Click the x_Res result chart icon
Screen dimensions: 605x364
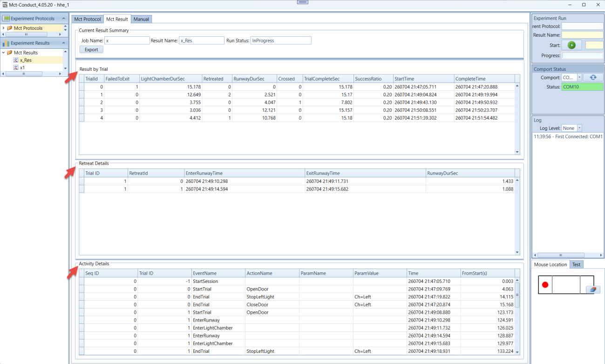[x=16, y=60]
